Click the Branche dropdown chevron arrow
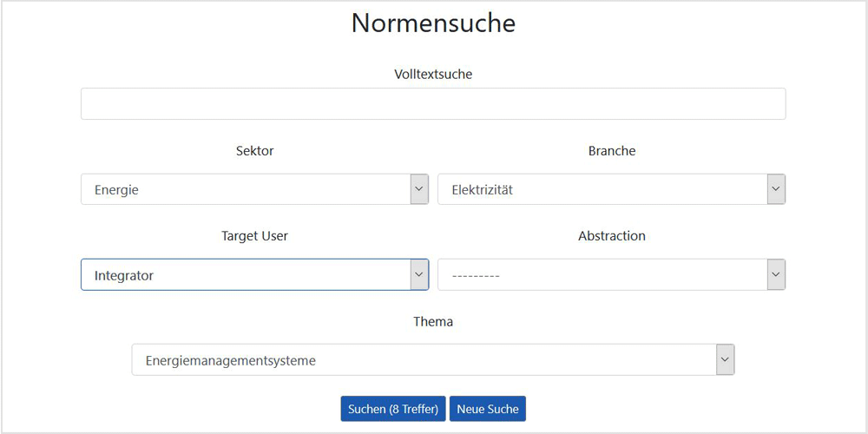The image size is (868, 434). 776,189
